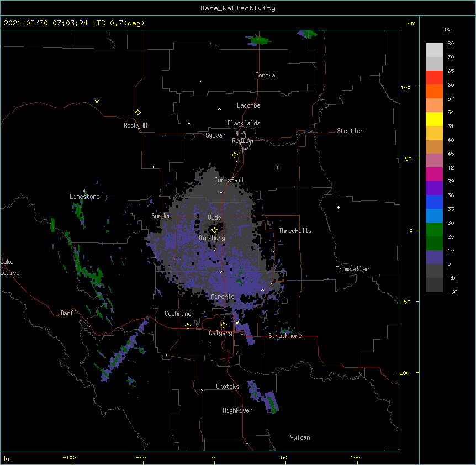The height and width of the screenshot is (465, 476).
Task: Click the Base_Reflectivity title text
Action: tap(238, 8)
